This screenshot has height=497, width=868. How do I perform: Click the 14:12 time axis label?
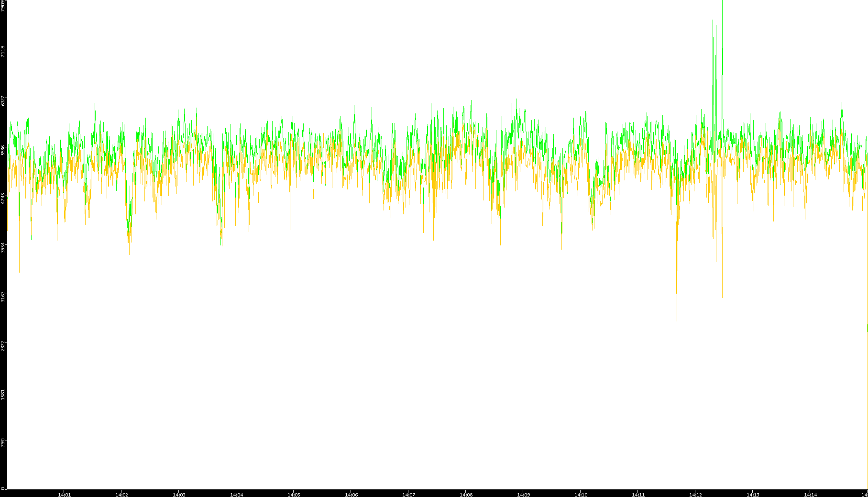click(x=695, y=494)
